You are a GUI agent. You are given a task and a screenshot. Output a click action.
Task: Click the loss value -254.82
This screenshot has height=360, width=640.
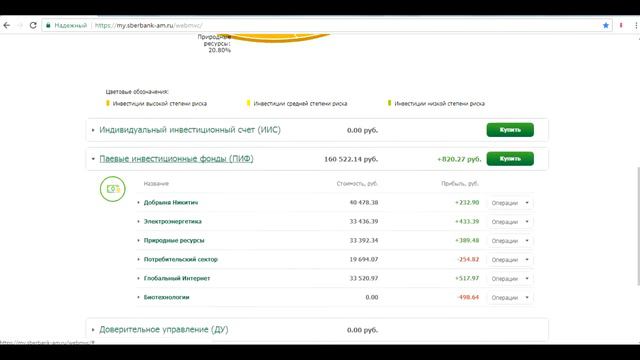point(468,260)
